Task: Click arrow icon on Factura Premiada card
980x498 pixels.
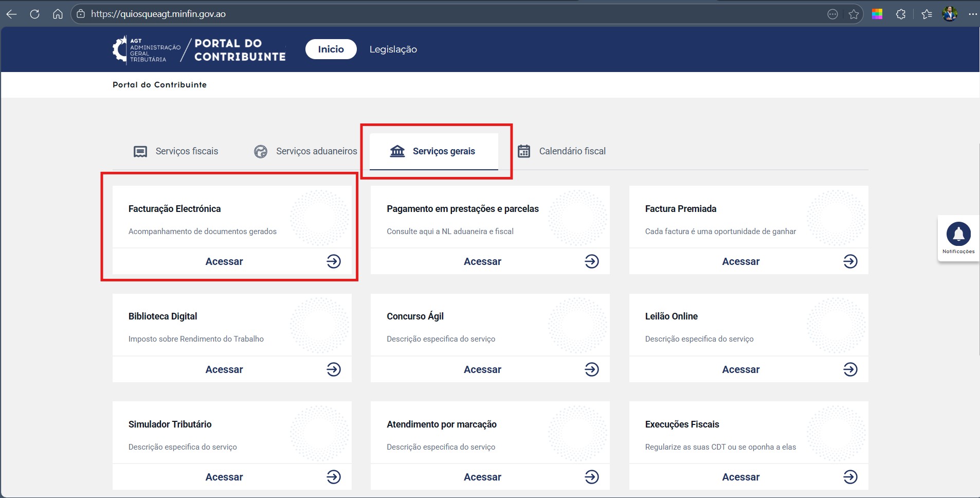Action: coord(850,261)
